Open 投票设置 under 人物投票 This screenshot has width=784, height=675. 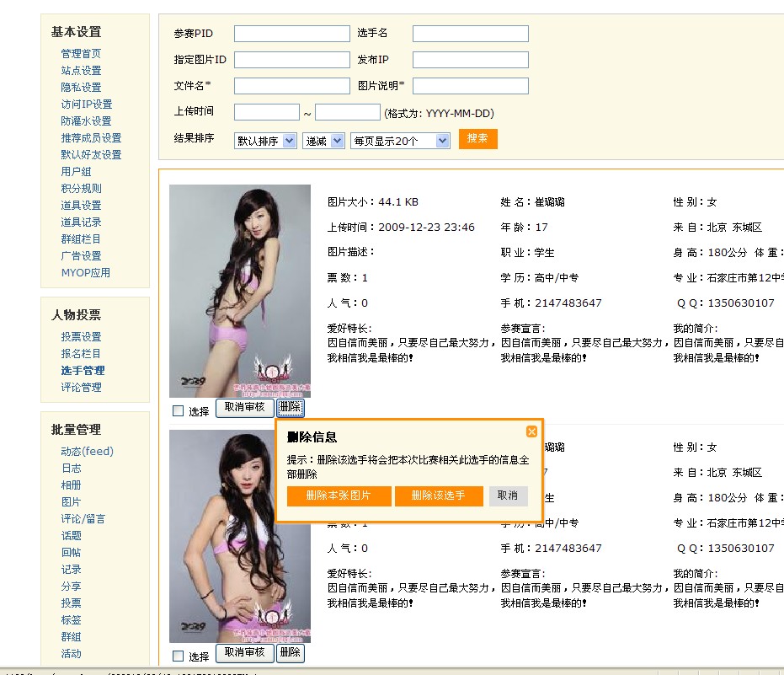pyautogui.click(x=81, y=337)
